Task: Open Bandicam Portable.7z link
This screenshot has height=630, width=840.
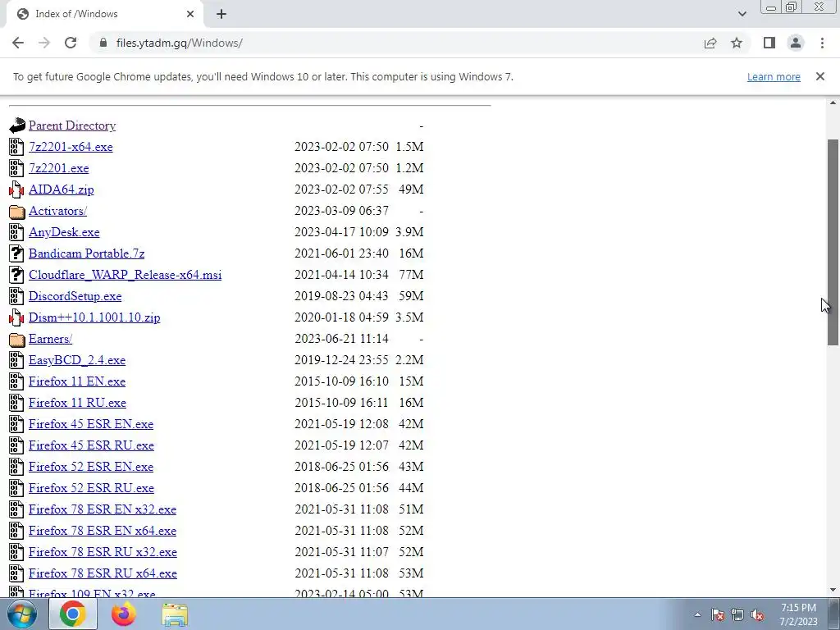Action: (87, 253)
